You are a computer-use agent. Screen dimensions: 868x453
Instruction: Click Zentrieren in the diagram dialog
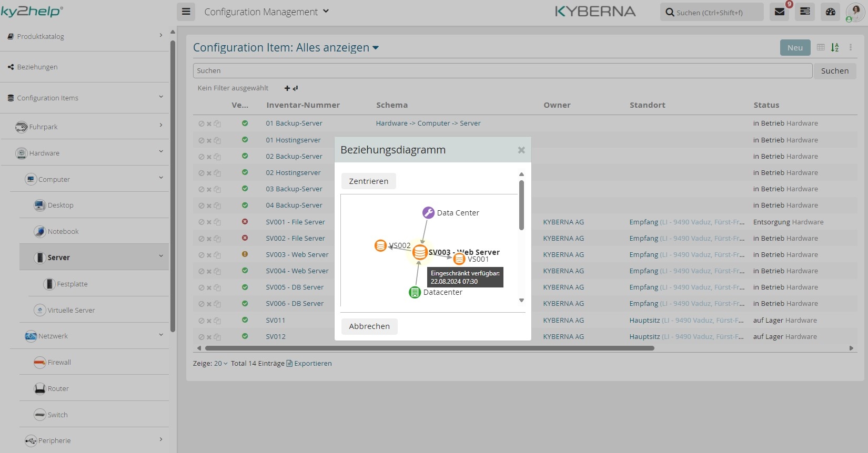[x=369, y=181]
